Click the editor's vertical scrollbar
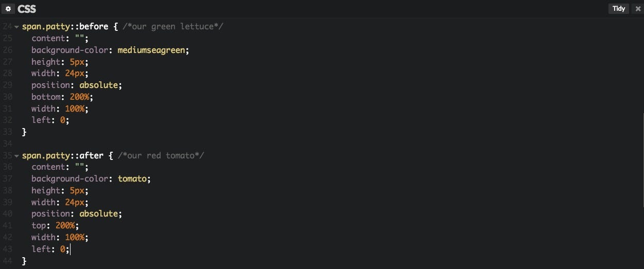644x269 pixels. click(642, 154)
